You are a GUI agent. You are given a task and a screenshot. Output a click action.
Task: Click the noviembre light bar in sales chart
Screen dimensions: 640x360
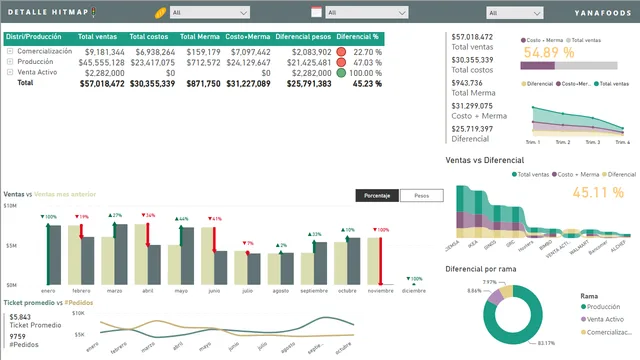[x=373, y=261]
